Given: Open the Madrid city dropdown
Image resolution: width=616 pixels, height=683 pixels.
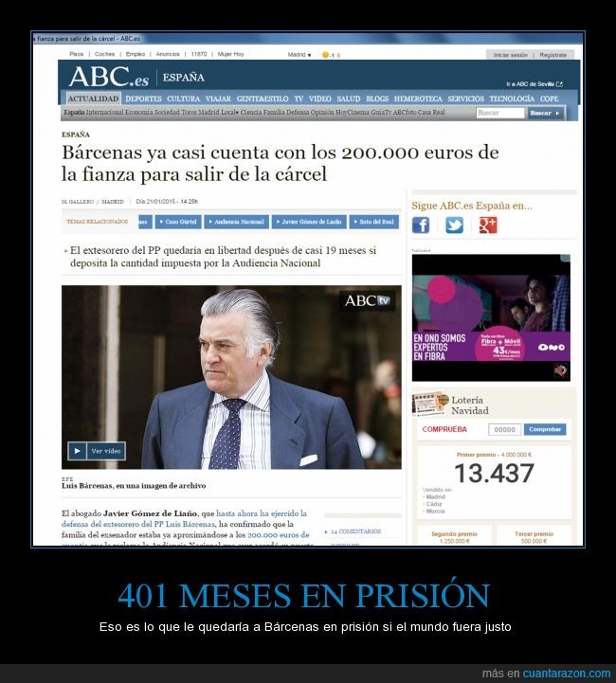Looking at the screenshot, I should (x=299, y=55).
